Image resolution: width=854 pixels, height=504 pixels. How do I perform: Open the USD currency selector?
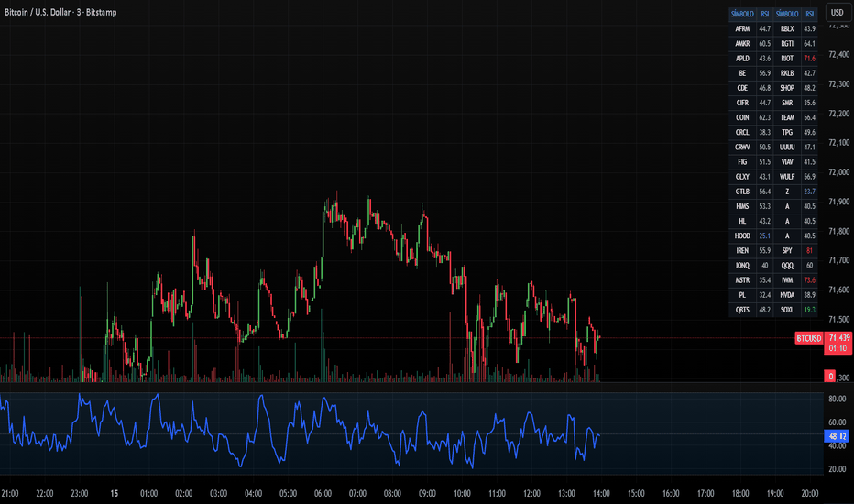(x=837, y=13)
